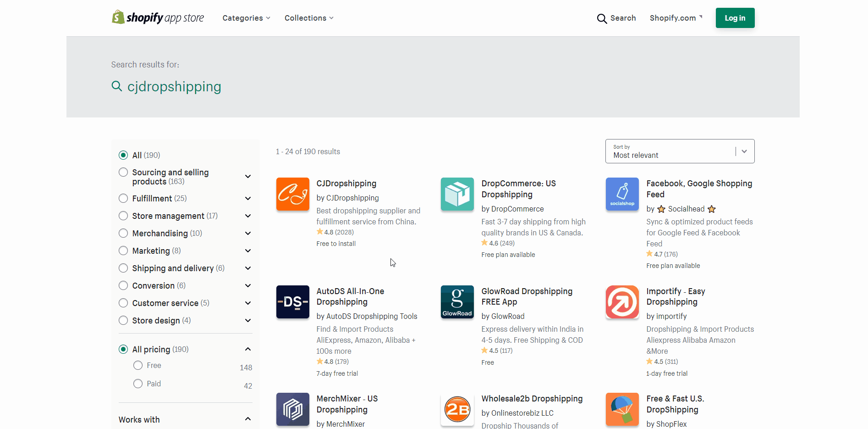Open the MerchMixer app icon

(292, 409)
